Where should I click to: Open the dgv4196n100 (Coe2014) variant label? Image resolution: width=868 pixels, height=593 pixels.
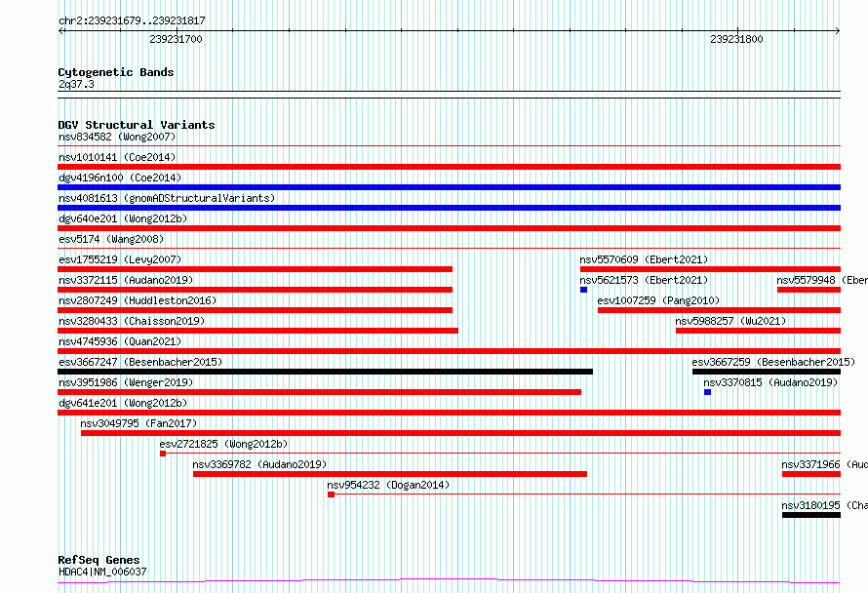pyautogui.click(x=120, y=178)
